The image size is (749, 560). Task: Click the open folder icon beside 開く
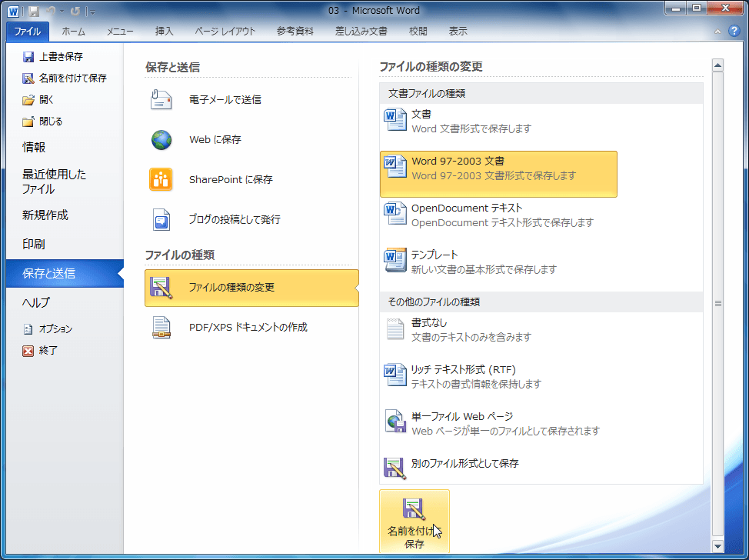(28, 100)
